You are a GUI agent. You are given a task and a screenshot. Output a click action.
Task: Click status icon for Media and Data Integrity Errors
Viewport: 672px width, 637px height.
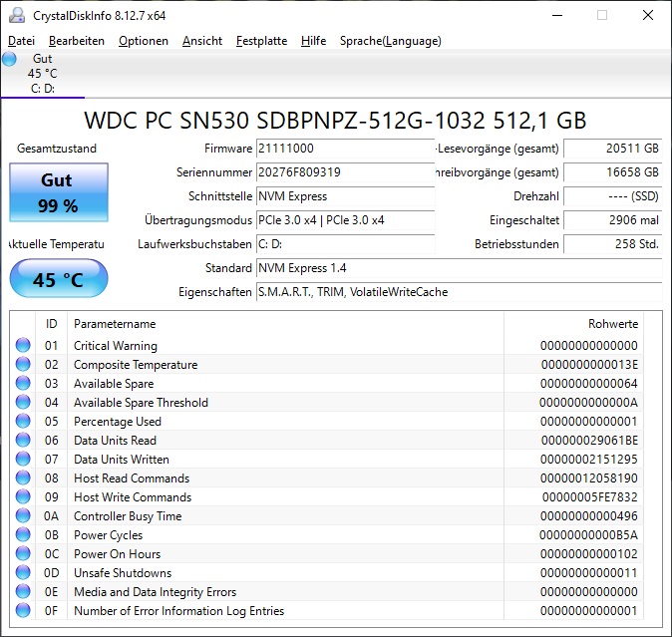point(23,592)
